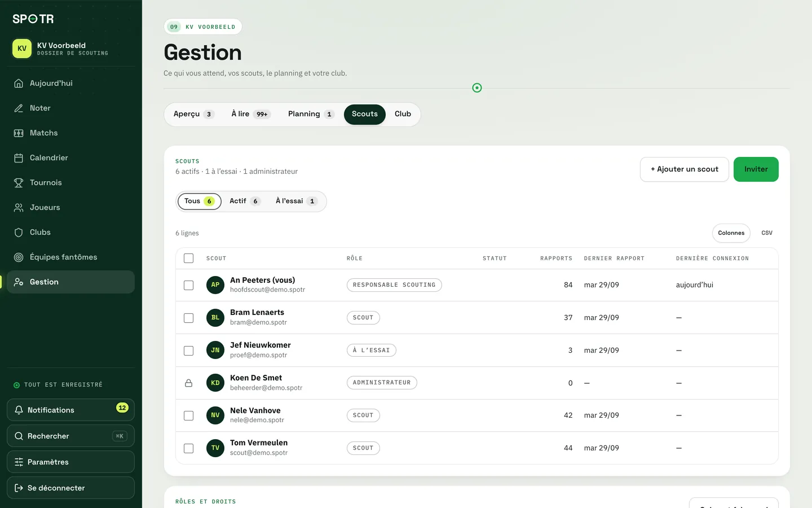Check the box for An Peeters

pyautogui.click(x=189, y=285)
